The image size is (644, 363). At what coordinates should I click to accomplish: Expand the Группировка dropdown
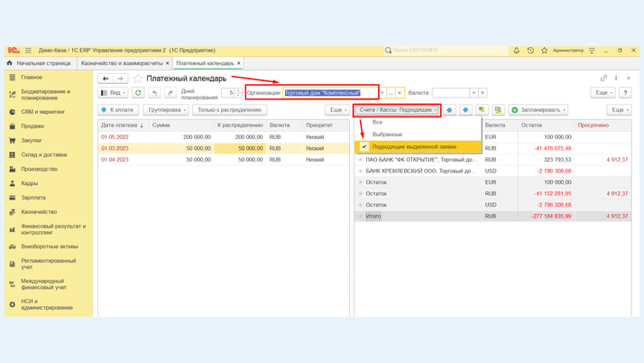pos(166,110)
